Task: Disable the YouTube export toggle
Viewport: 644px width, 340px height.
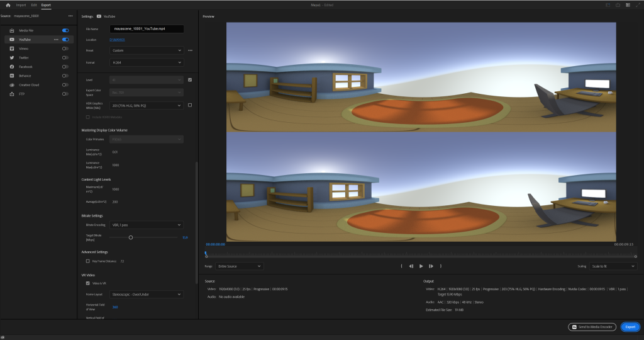Action: coord(65,40)
